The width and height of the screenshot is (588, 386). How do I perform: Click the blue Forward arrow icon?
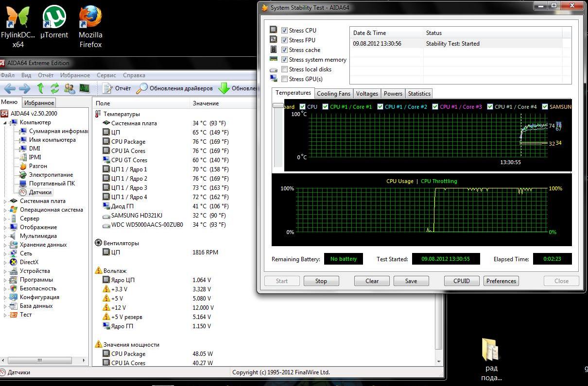pos(25,88)
